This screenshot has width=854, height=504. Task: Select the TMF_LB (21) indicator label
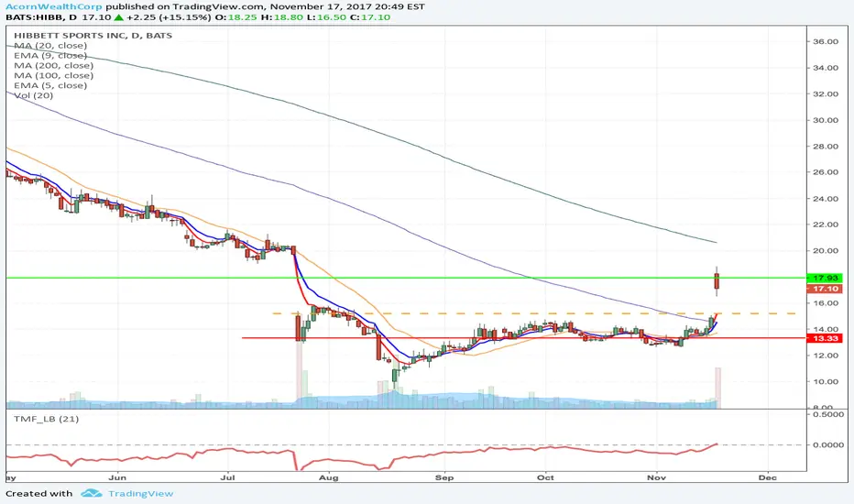pos(47,419)
